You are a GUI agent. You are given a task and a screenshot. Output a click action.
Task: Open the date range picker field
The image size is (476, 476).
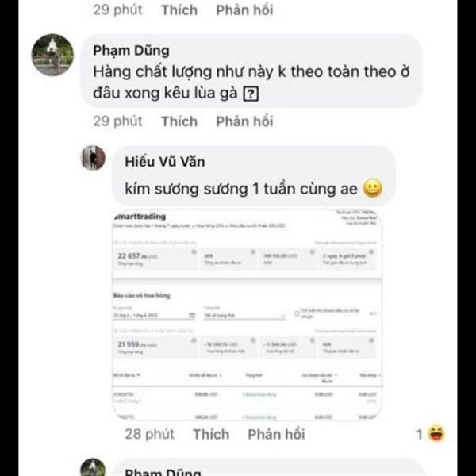[x=154, y=316]
